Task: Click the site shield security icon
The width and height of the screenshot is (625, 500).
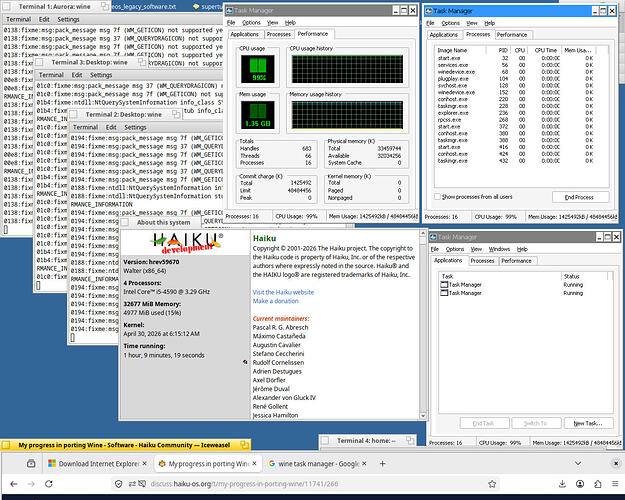Action: [118, 484]
